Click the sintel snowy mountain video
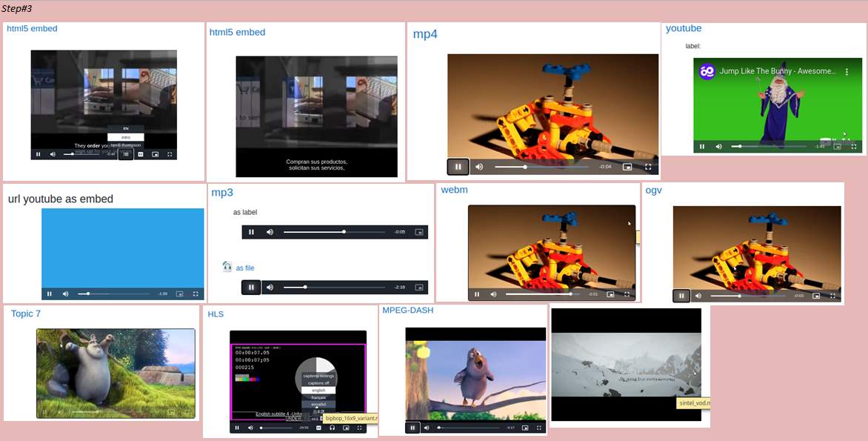868x441 pixels. (x=626, y=365)
